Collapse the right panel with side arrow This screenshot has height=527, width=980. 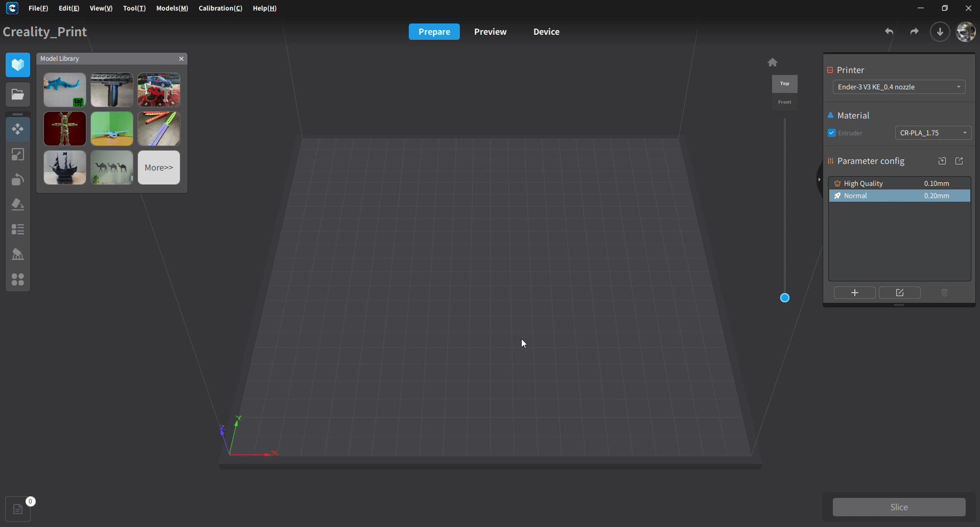point(819,179)
